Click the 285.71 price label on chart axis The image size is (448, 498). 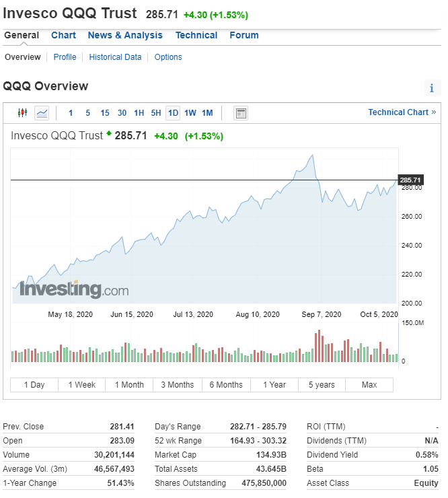pos(410,180)
